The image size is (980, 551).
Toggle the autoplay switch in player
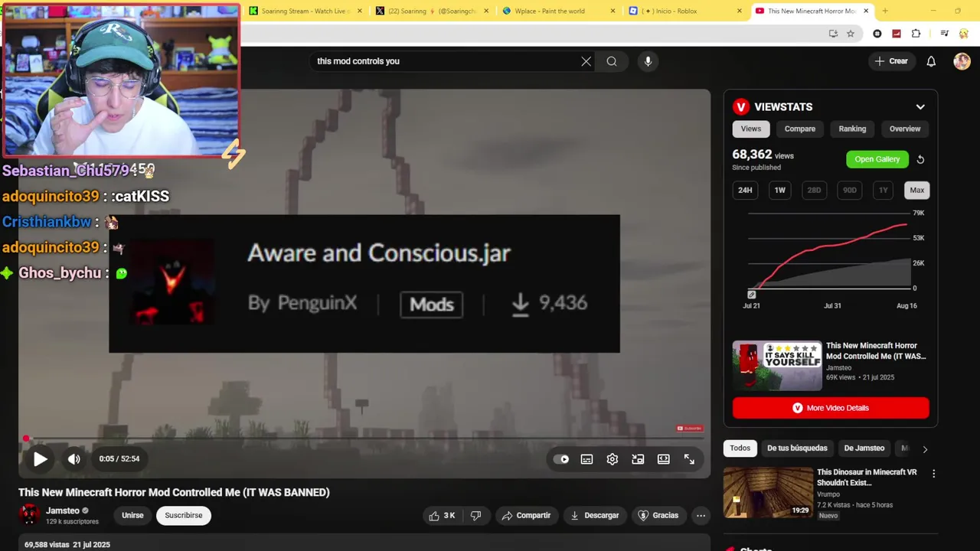pyautogui.click(x=562, y=459)
